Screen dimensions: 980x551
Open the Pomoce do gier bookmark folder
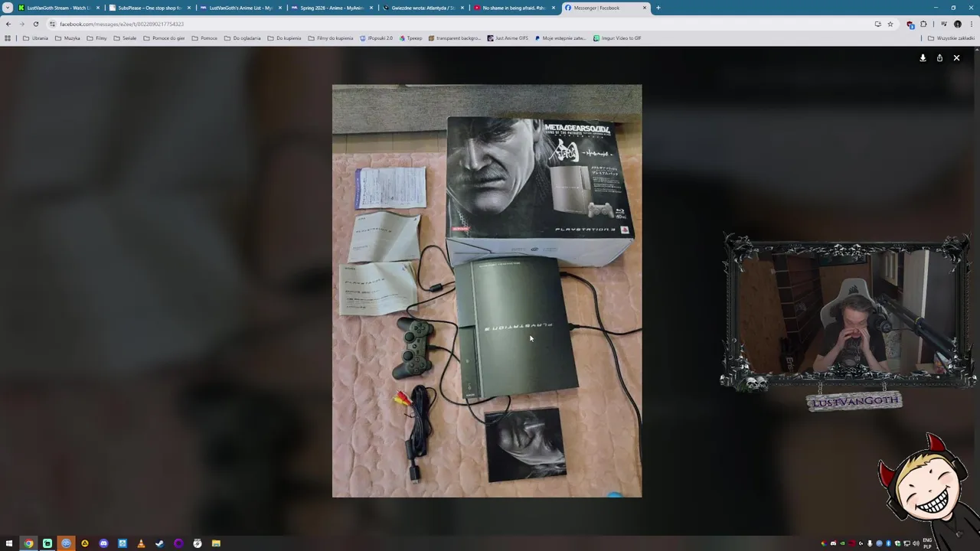coord(164,37)
